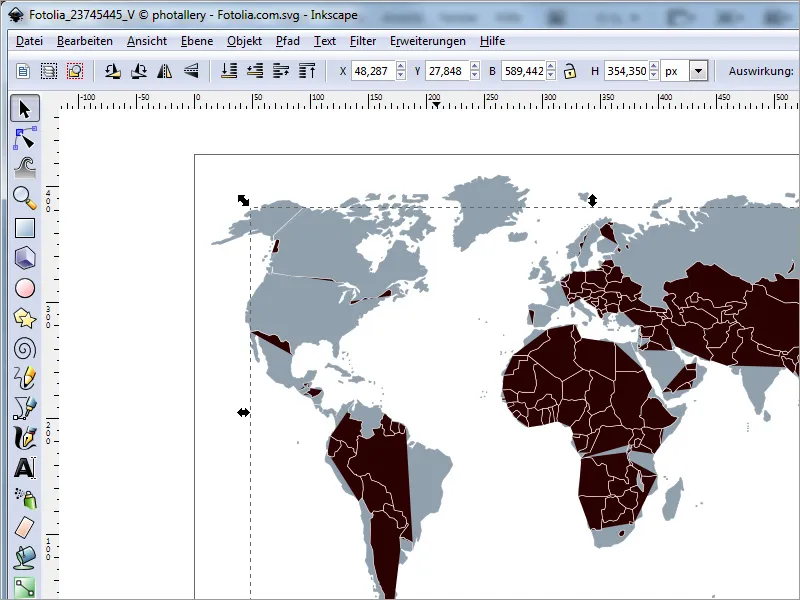Select the Eraser tool
The width and height of the screenshot is (800, 600).
tap(24, 528)
